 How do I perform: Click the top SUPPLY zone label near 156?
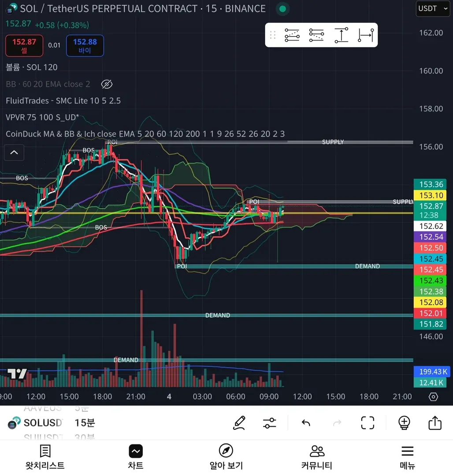pyautogui.click(x=333, y=142)
